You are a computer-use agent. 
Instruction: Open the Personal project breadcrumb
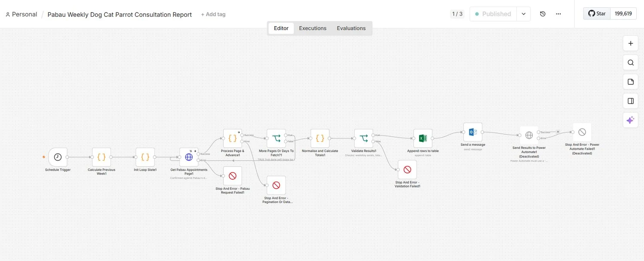click(21, 14)
